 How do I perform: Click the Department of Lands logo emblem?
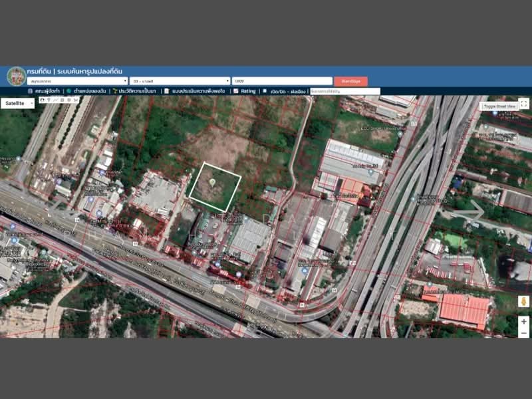(16, 76)
